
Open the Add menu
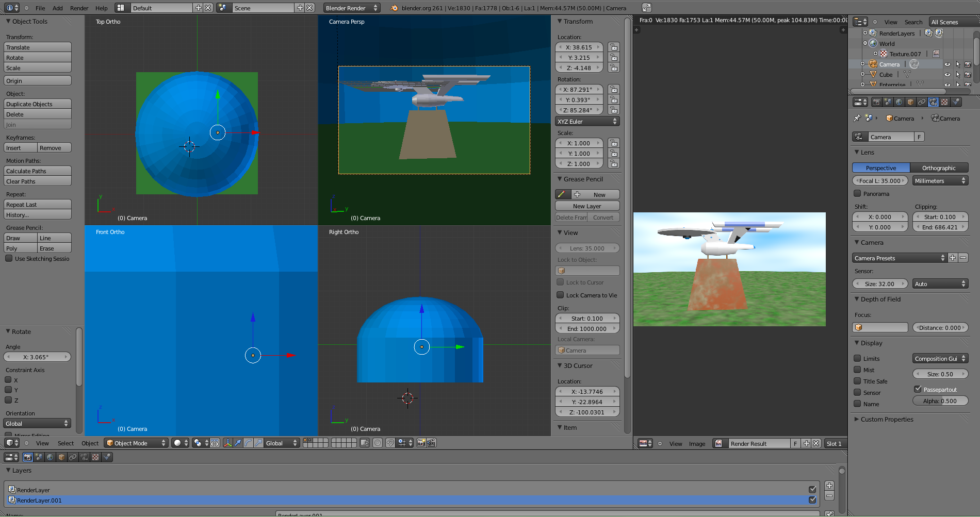coord(58,8)
